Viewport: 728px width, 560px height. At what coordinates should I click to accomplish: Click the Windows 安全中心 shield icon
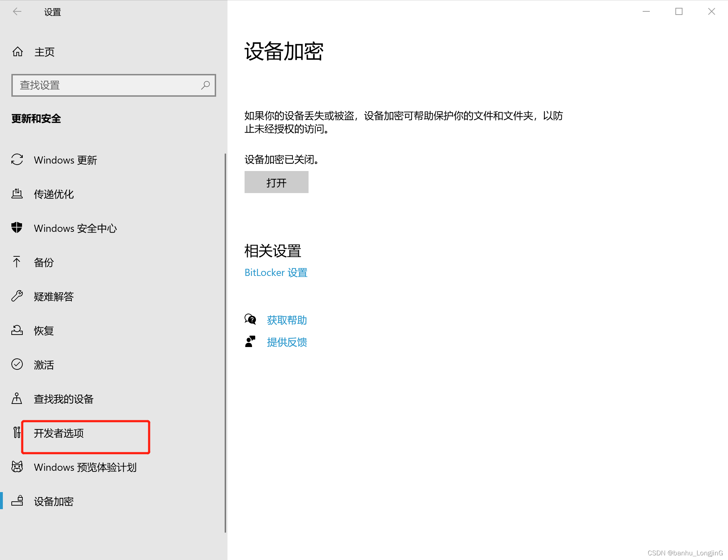coord(17,228)
